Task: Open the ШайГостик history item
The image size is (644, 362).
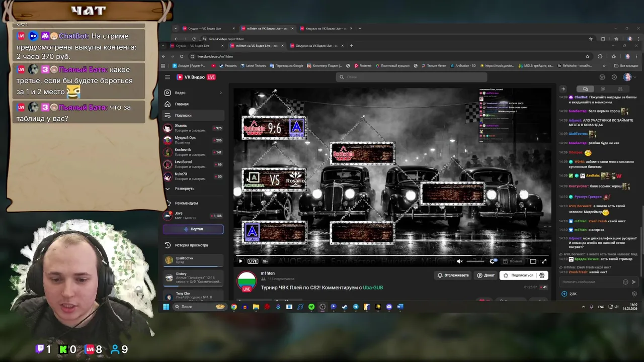Action: (193, 260)
